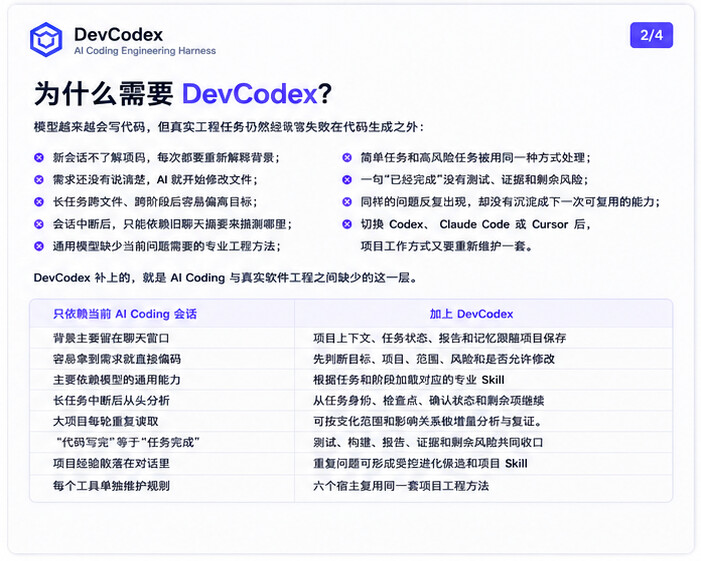701x561 pixels.
Task: Click the x bullet icon beside 一句"已经完成"
Action: click(347, 180)
